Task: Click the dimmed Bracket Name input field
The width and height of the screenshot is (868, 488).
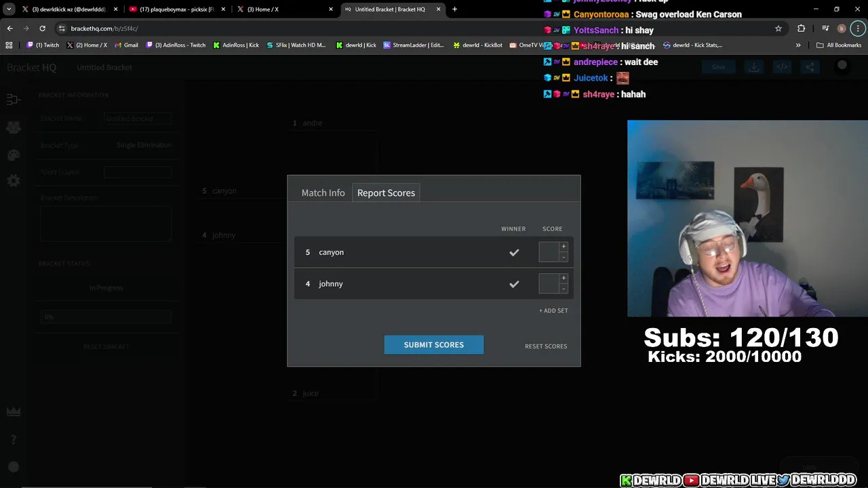Action: [x=138, y=119]
